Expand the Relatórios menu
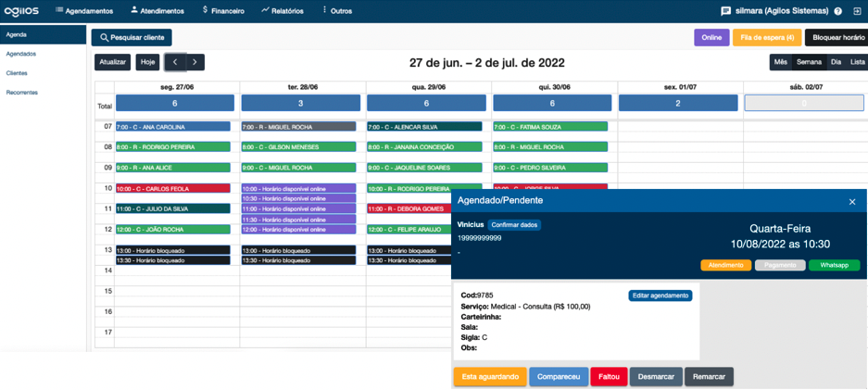The height and width of the screenshot is (390, 868). (283, 11)
